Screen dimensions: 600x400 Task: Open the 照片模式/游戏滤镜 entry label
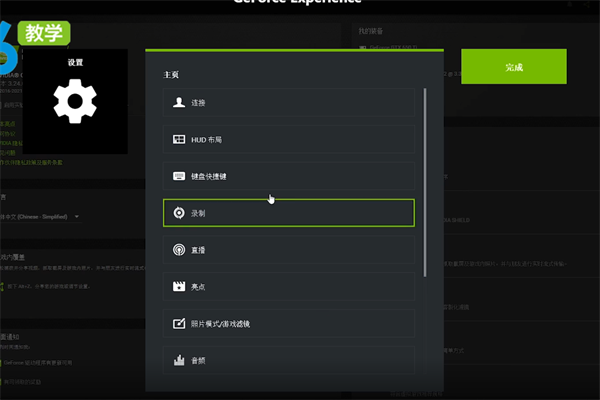(220, 324)
